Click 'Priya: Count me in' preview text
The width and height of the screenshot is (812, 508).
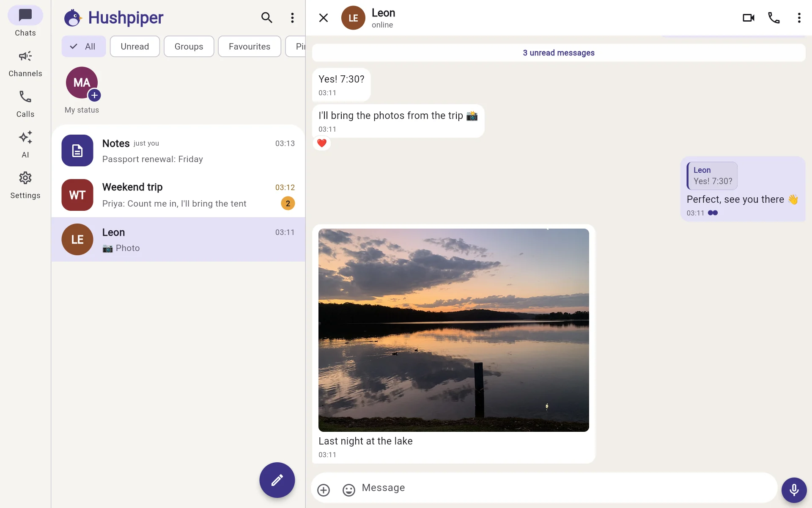coord(174,204)
